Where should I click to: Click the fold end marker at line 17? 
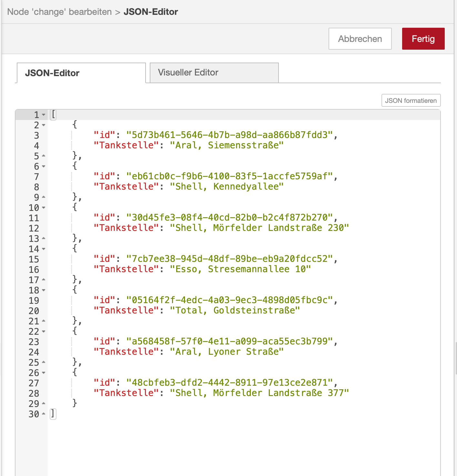point(44,280)
